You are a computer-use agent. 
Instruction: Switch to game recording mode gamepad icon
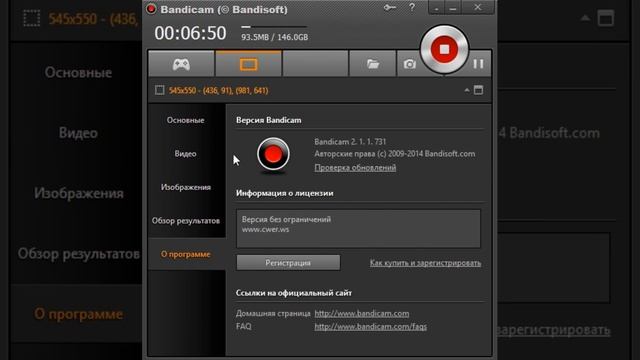pos(181,64)
